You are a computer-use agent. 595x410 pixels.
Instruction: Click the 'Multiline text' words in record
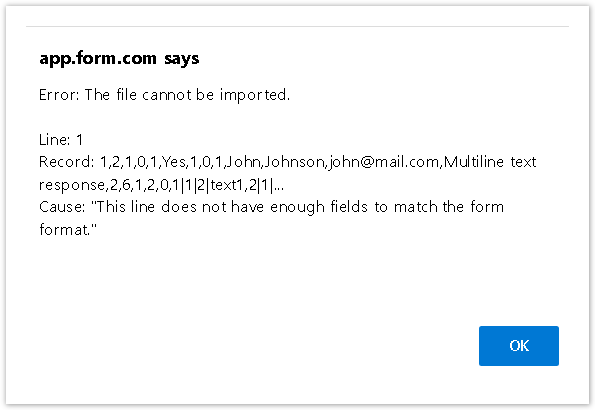point(490,162)
